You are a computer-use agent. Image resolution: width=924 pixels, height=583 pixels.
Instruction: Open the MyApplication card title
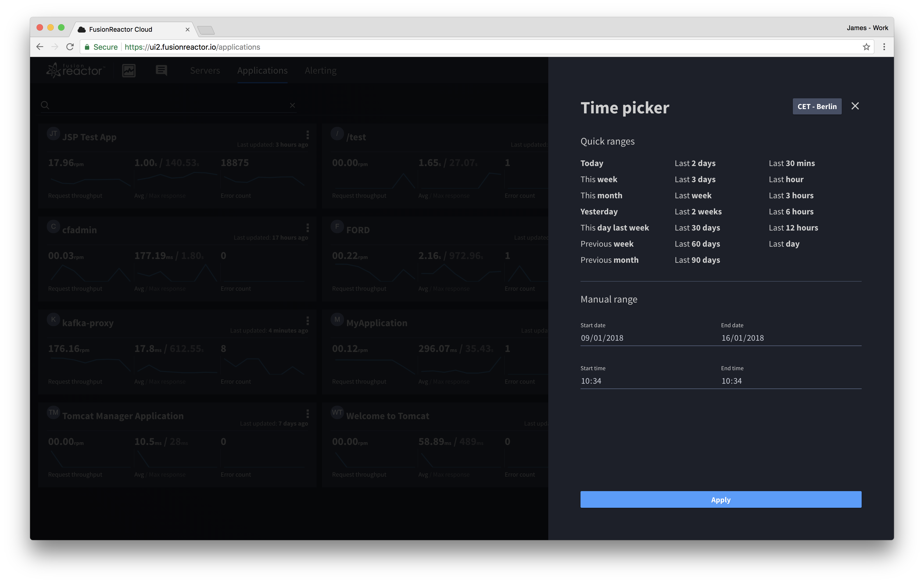(377, 323)
